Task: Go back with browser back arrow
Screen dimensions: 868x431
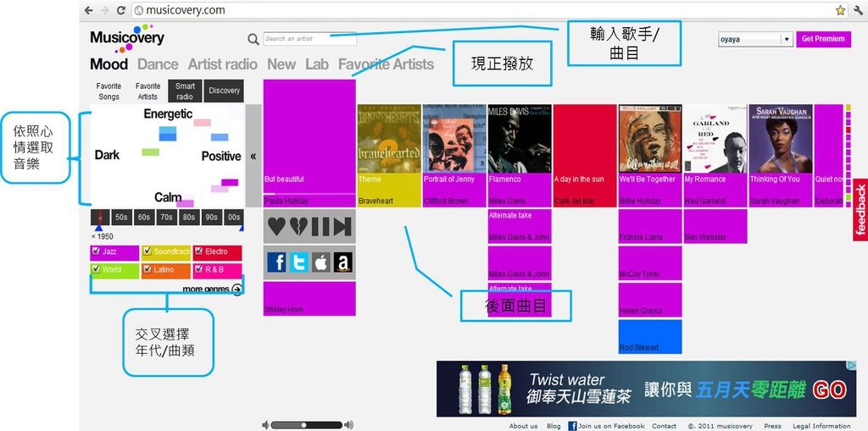Action: [88, 10]
